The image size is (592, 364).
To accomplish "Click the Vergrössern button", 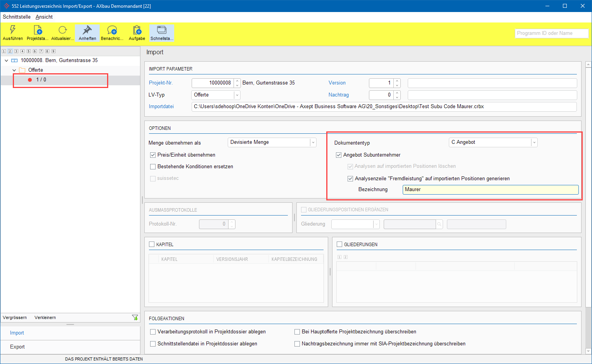I will pos(15,317).
